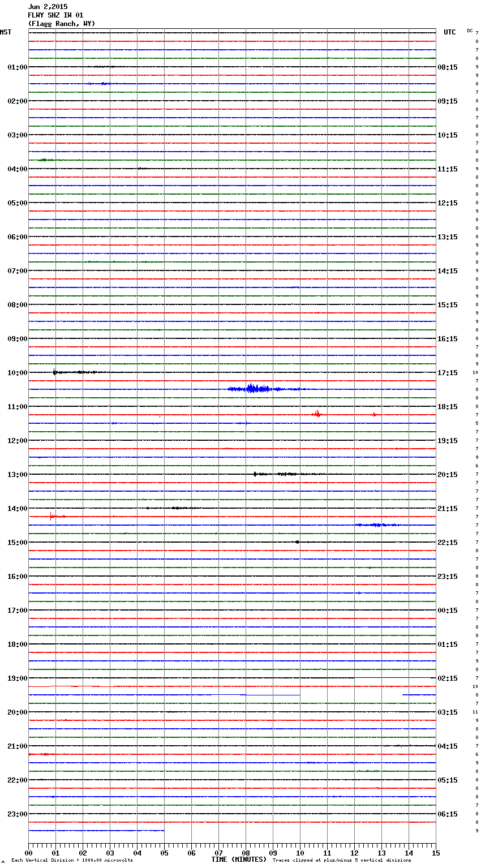Select the DC column header
The width and height of the screenshot is (481, 868).
[x=470, y=31]
